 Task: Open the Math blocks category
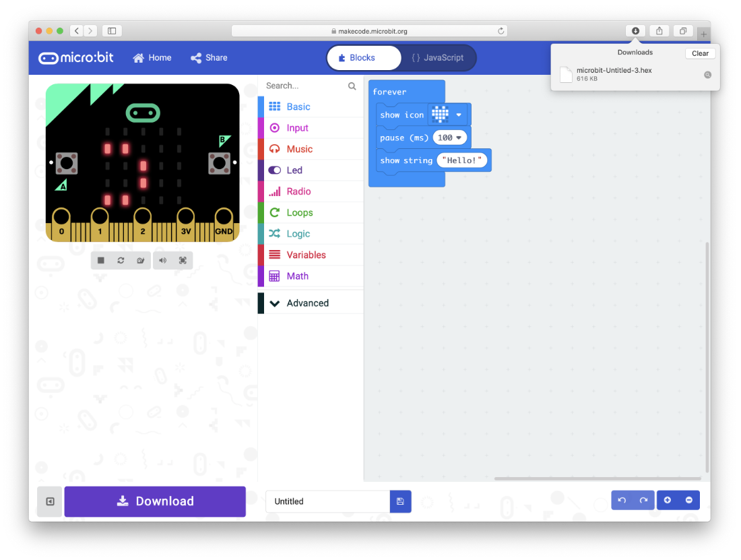(311, 276)
